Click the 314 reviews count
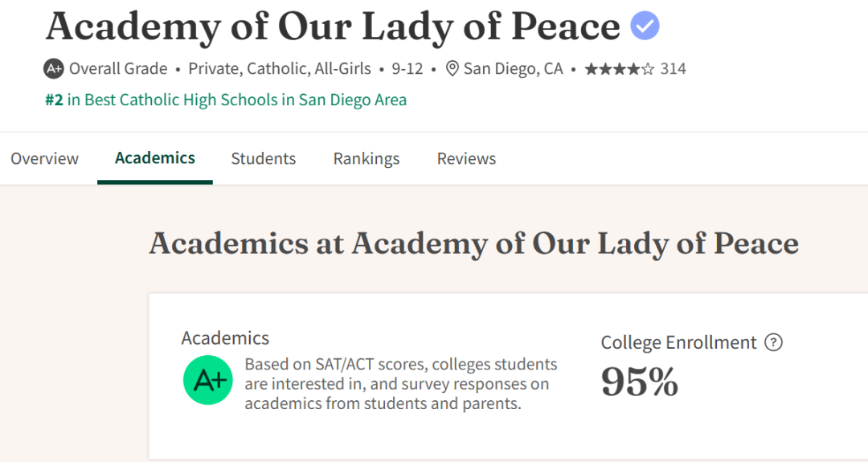 click(x=674, y=69)
